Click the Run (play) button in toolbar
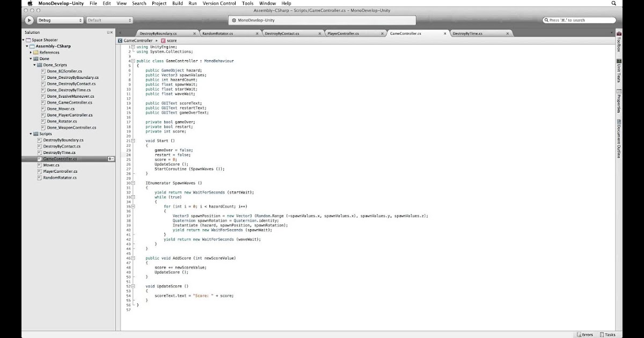644x338 pixels. click(28, 20)
